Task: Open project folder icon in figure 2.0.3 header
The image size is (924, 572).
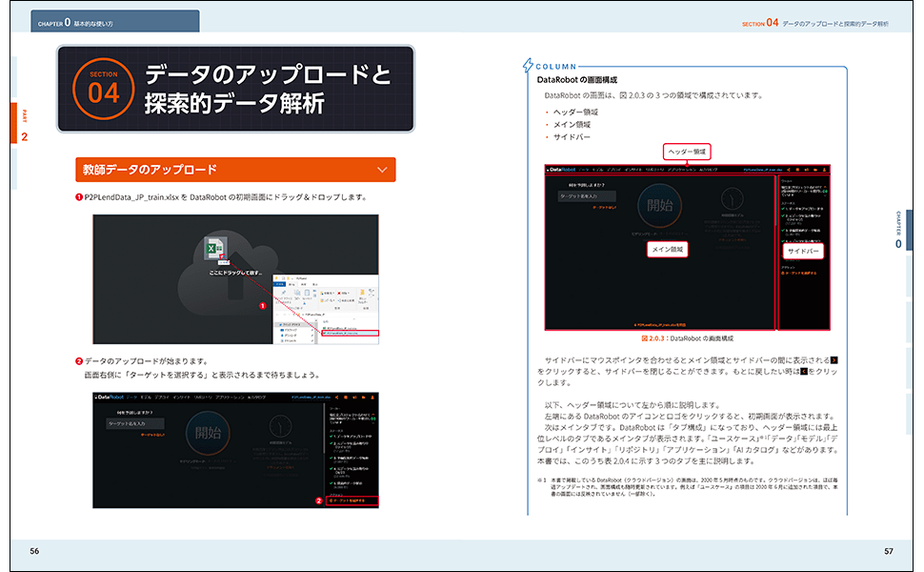Action: pyautogui.click(x=815, y=170)
